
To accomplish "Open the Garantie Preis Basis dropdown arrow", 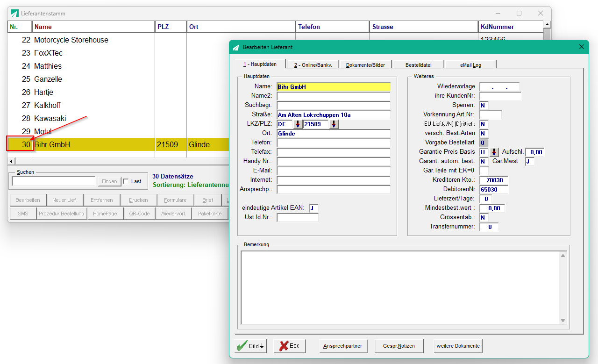I will point(494,152).
